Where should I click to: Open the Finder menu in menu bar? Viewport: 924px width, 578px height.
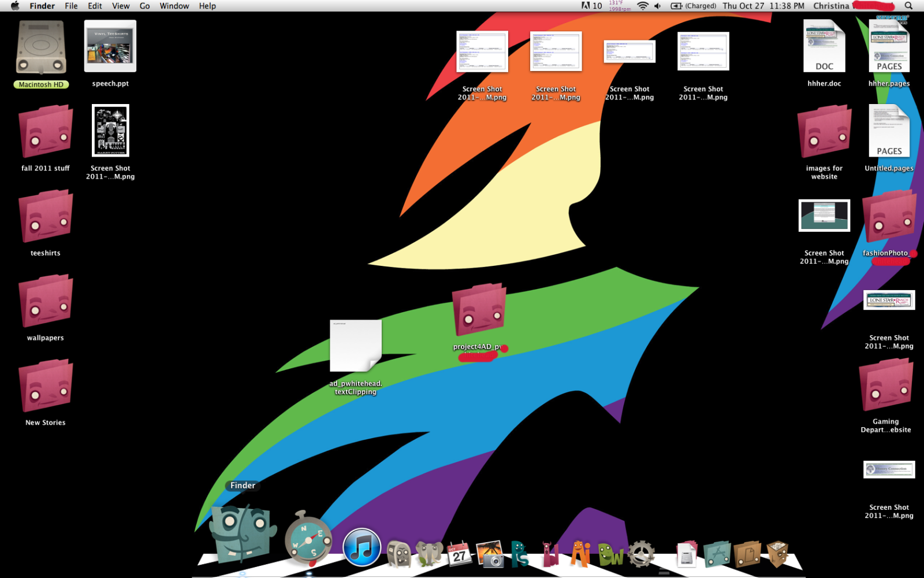pyautogui.click(x=42, y=6)
